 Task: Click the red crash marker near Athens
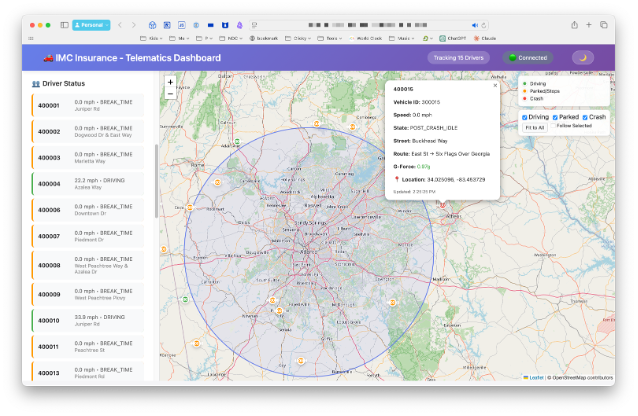[442, 205]
